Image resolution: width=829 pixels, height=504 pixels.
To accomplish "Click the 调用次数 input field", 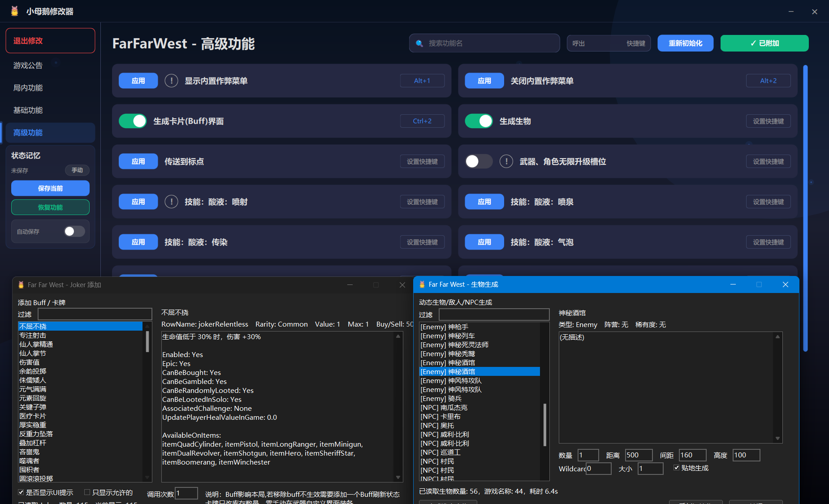I will (186, 493).
